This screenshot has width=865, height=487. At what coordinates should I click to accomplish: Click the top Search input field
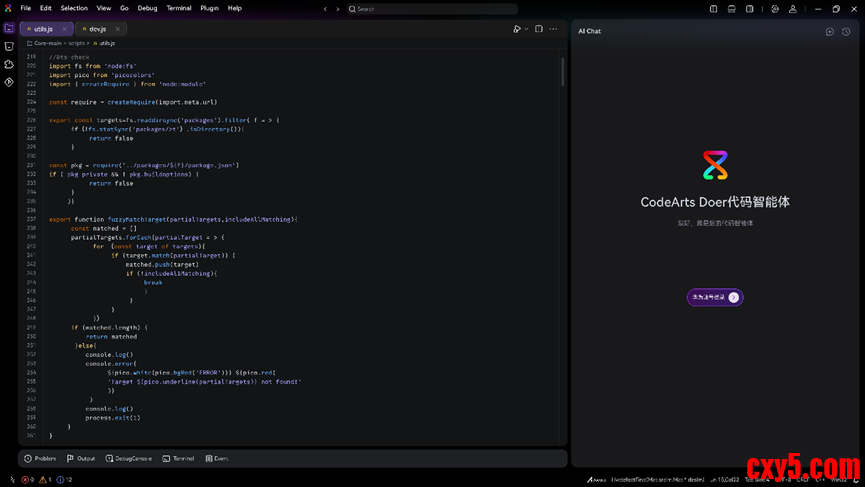pyautogui.click(x=431, y=9)
